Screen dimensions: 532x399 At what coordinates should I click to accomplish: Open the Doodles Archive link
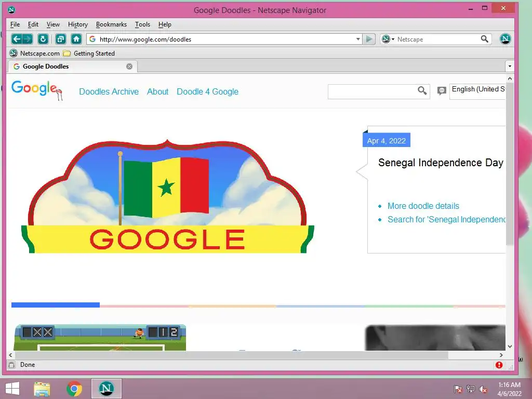tap(109, 91)
